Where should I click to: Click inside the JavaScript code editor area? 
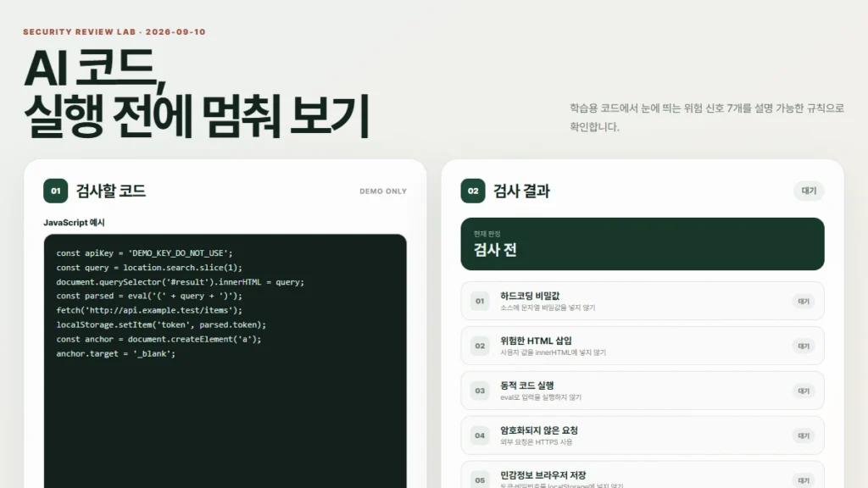tap(225, 361)
